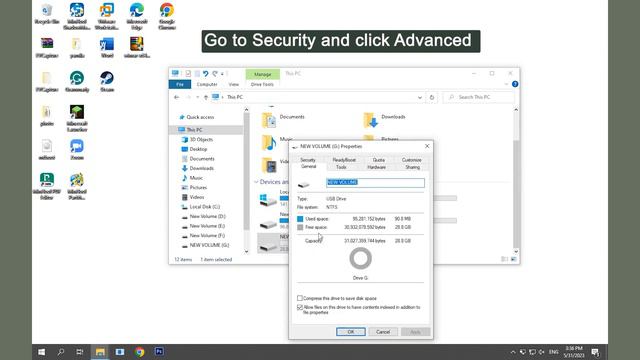Viewport: 640px width, 360px height.
Task: Click OK in Properties dialog
Action: tap(351, 332)
